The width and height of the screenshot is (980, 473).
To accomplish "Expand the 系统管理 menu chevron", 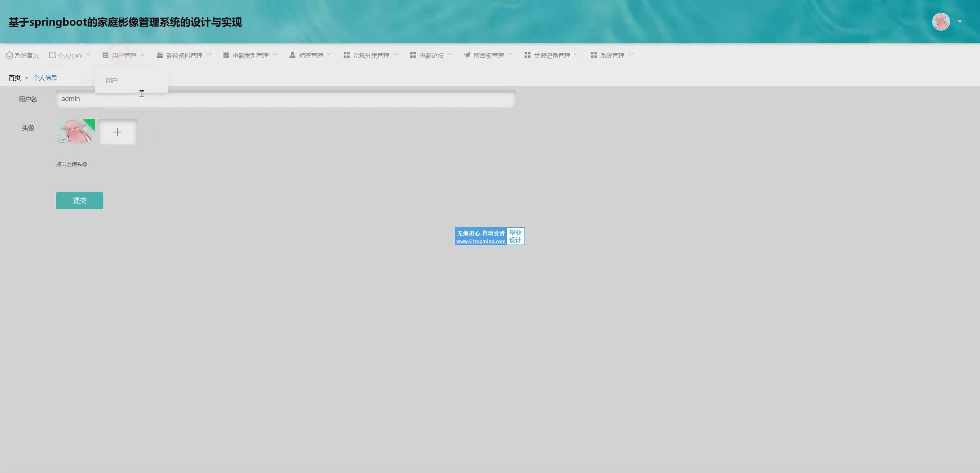I will pos(630,55).
